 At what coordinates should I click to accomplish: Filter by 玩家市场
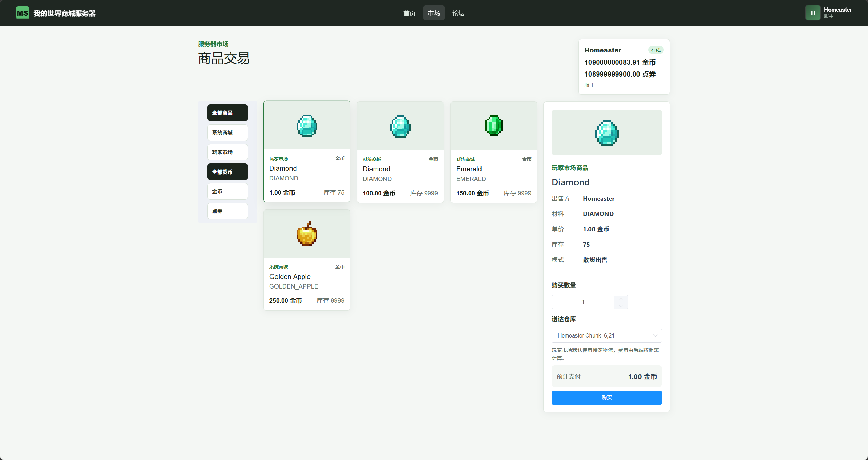click(227, 152)
